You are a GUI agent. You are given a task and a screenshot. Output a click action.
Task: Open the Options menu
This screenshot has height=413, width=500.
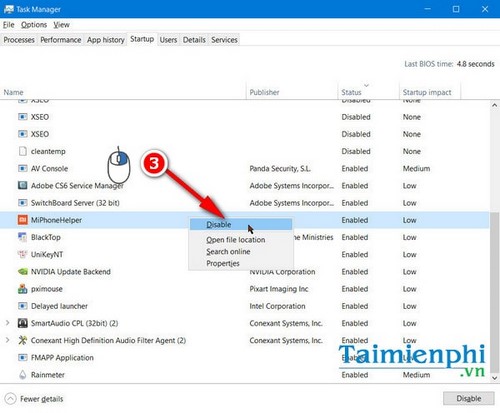34,25
